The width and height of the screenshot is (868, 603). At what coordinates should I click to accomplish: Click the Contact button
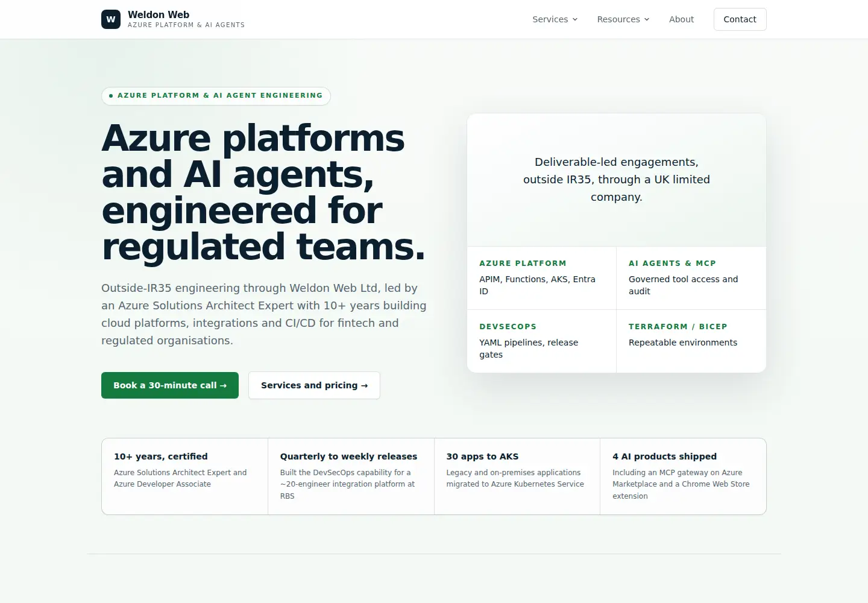pyautogui.click(x=740, y=19)
